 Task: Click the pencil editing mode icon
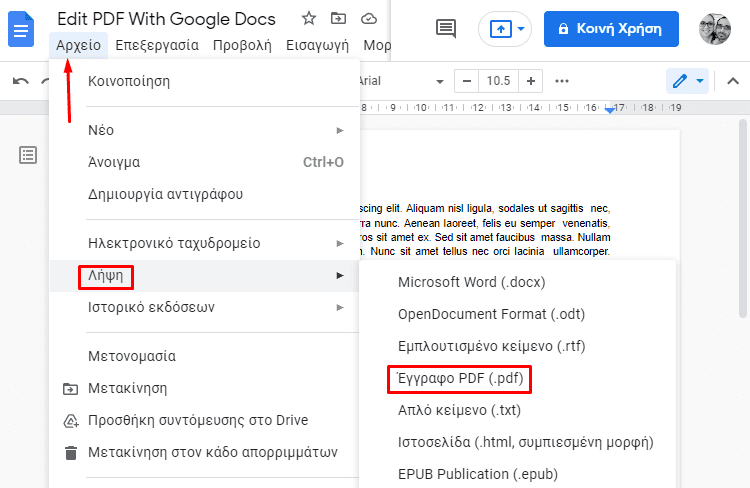[x=680, y=81]
